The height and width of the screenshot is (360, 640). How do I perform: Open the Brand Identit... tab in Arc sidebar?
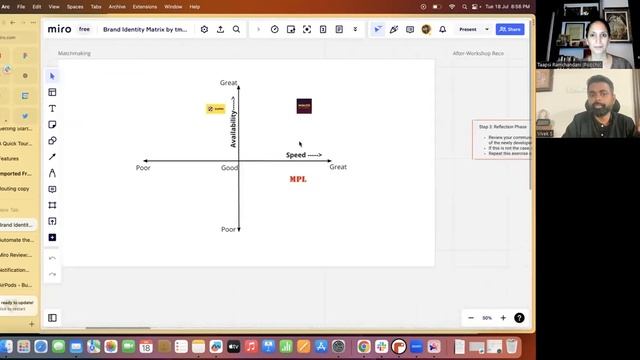(17, 225)
